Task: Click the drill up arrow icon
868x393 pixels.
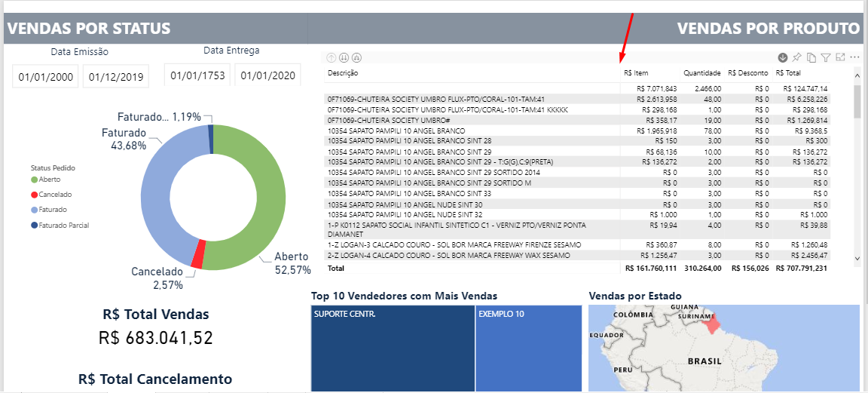Action: tap(332, 57)
